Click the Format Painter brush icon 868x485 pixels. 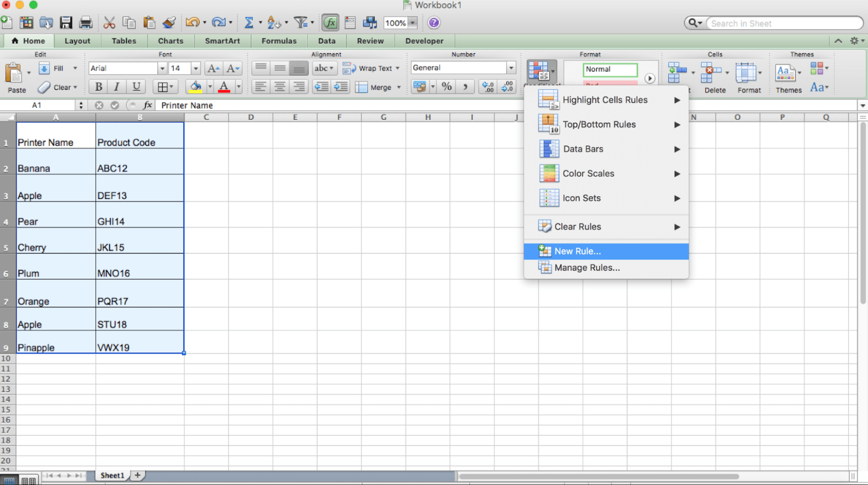tap(169, 22)
